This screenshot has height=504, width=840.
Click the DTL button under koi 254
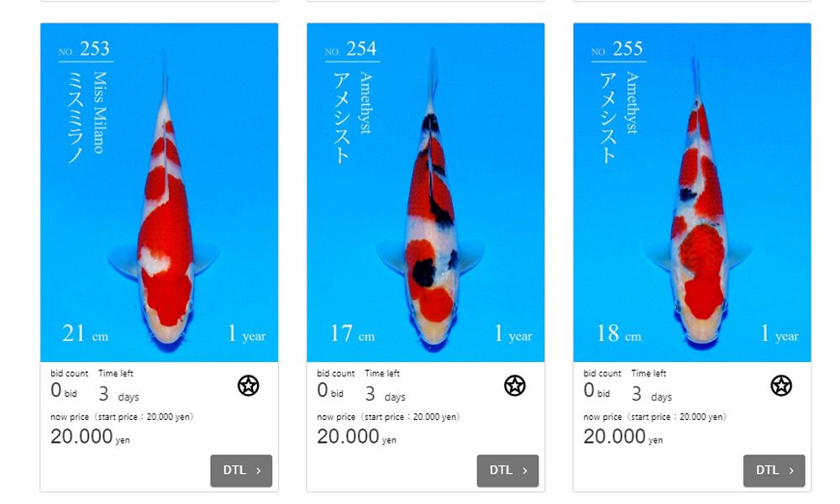pyautogui.click(x=507, y=470)
